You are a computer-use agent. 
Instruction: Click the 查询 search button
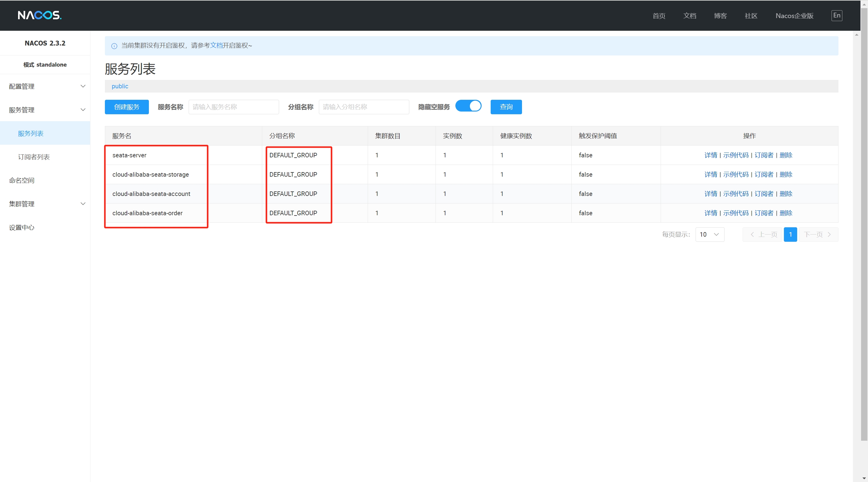(x=506, y=107)
